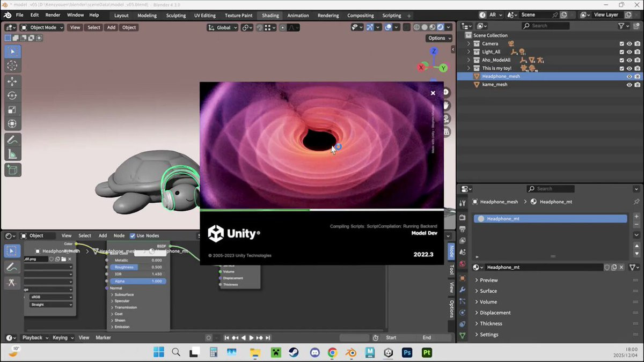Activate the Annotate tool in the viewport
The width and height of the screenshot is (644, 362).
pyautogui.click(x=12, y=140)
